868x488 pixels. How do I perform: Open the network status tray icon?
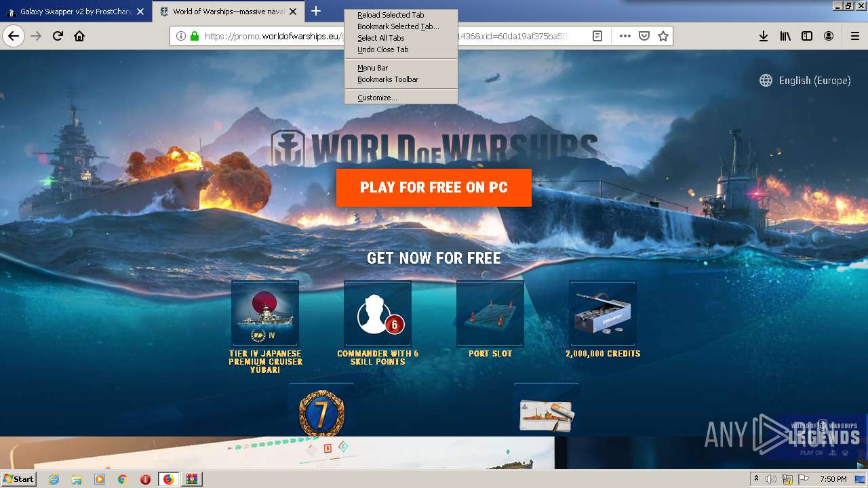tap(787, 479)
